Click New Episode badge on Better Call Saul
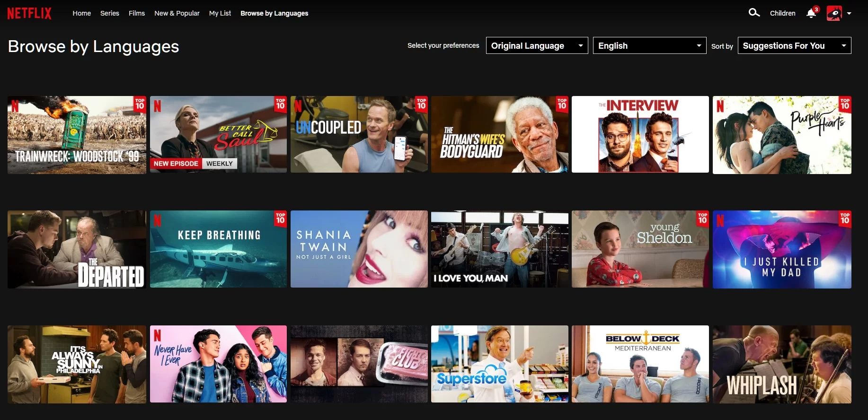868x420 pixels. coord(176,164)
